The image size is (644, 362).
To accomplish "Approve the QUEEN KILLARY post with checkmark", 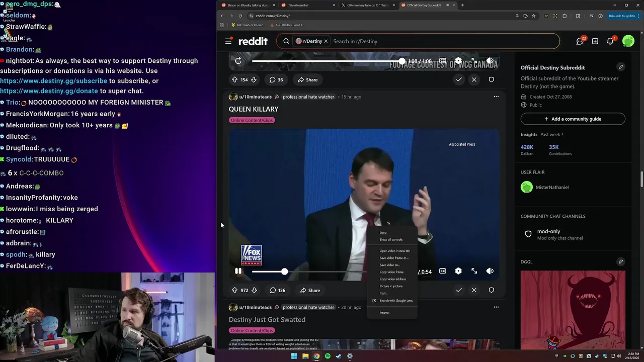I will 459,290.
